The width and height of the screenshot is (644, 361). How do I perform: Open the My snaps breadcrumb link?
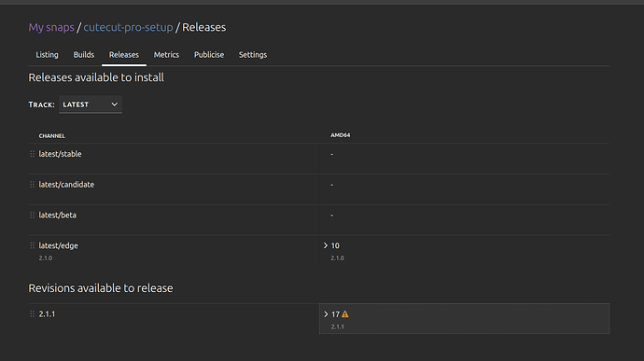pyautogui.click(x=51, y=27)
